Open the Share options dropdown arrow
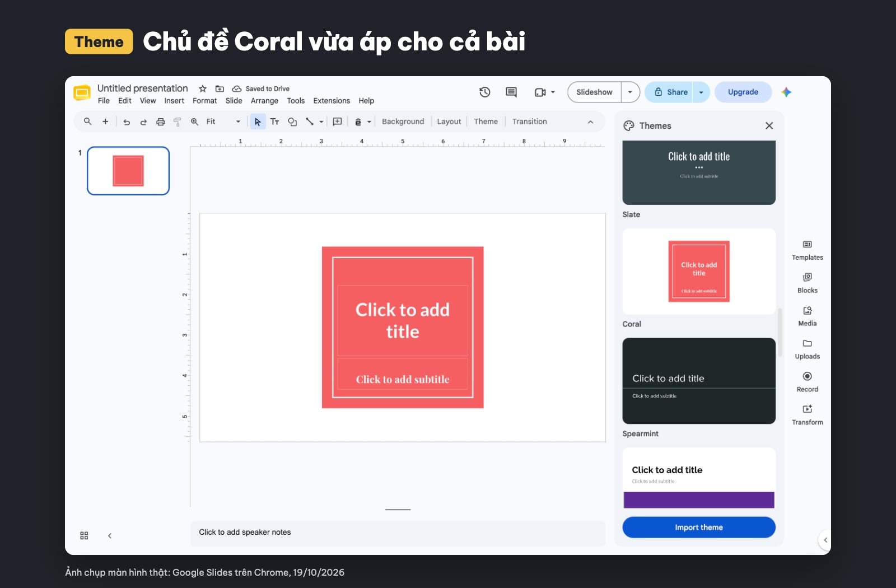 701,92
